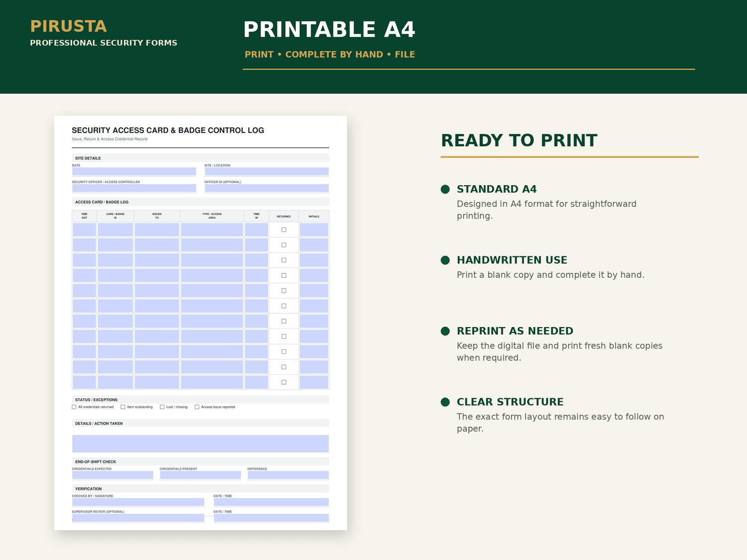The image size is (747, 560).
Task: Click the Details / Action Taken text area
Action: [x=200, y=444]
